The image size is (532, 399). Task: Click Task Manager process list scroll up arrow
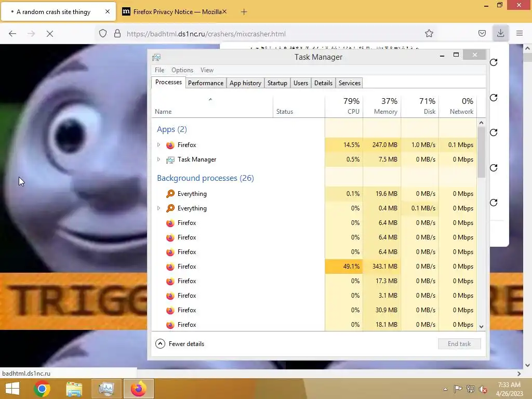481,123
